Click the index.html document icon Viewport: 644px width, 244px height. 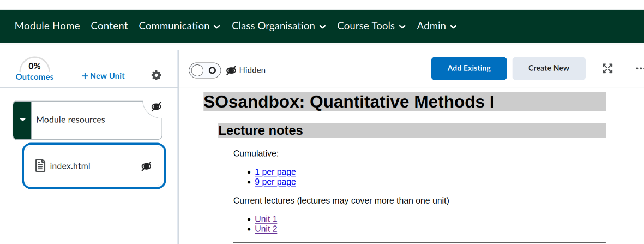40,166
